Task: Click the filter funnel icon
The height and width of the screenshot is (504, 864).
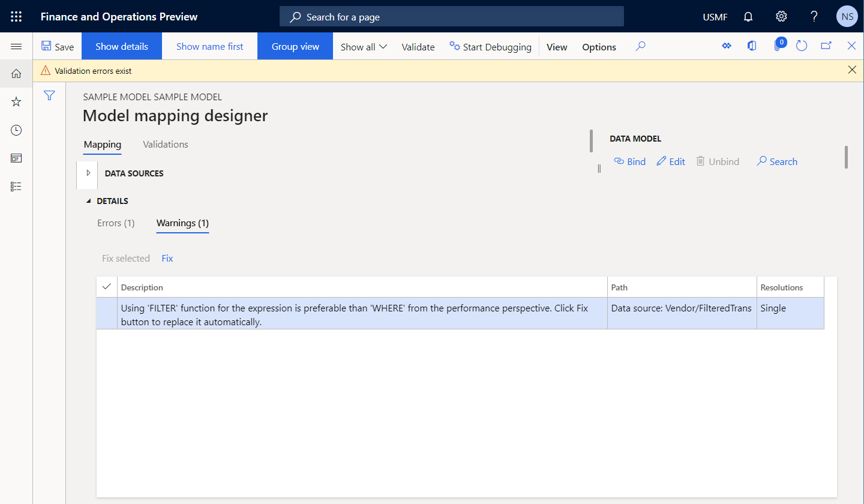Action: pos(49,95)
